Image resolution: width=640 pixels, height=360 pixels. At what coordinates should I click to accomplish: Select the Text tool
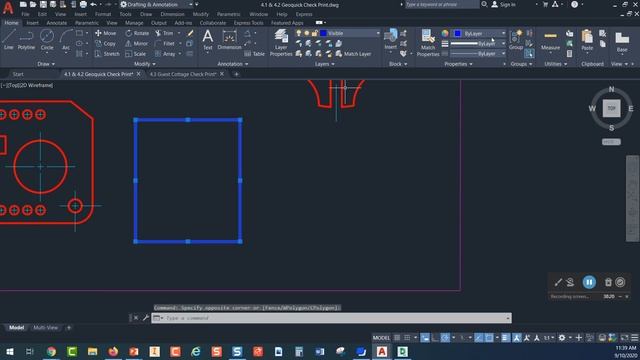tap(208, 40)
